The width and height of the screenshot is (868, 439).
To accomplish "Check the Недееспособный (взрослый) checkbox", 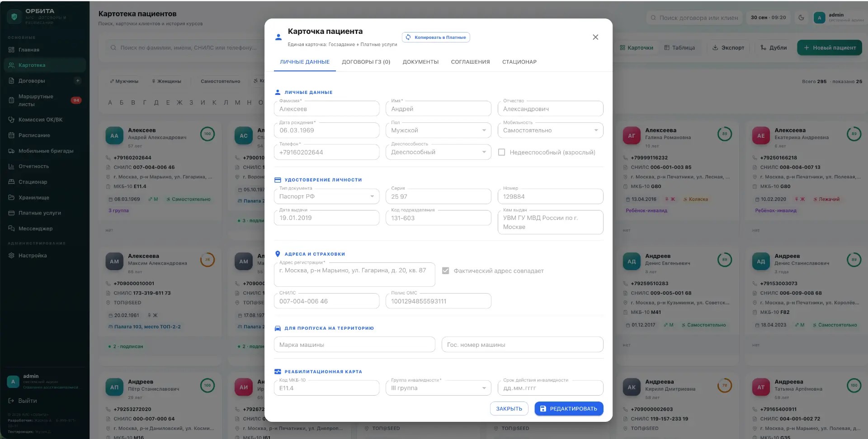I will pos(501,152).
